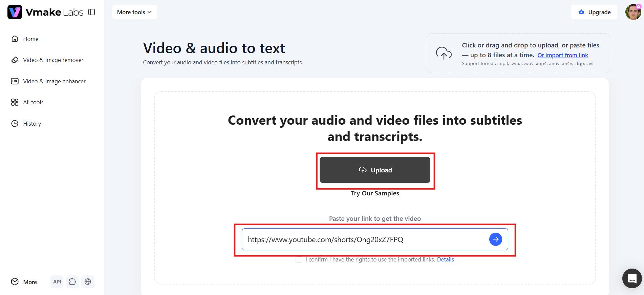Submit the link with the blue arrow button
644x295 pixels.
pos(496,239)
